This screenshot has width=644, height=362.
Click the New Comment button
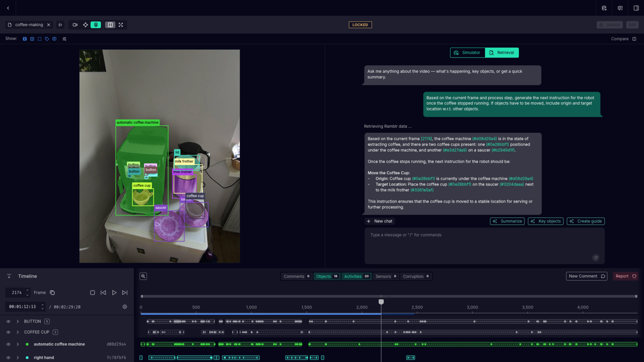click(x=586, y=276)
